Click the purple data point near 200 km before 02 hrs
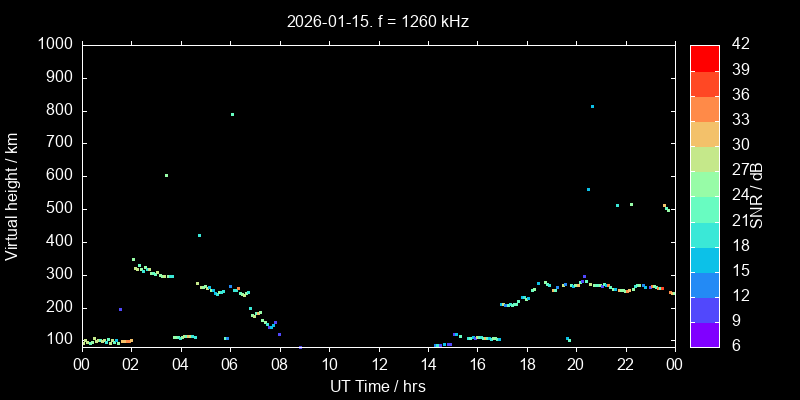The height and width of the screenshot is (400, 800). (120, 310)
